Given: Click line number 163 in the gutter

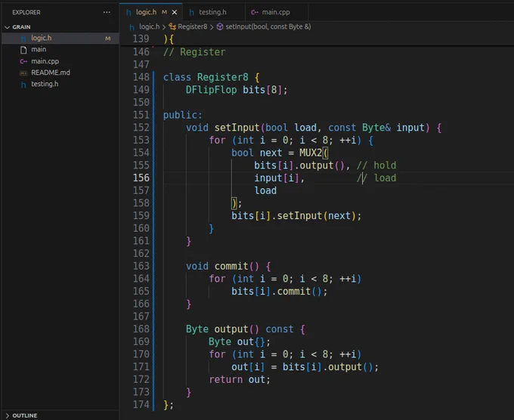Looking at the screenshot, I should [141, 266].
